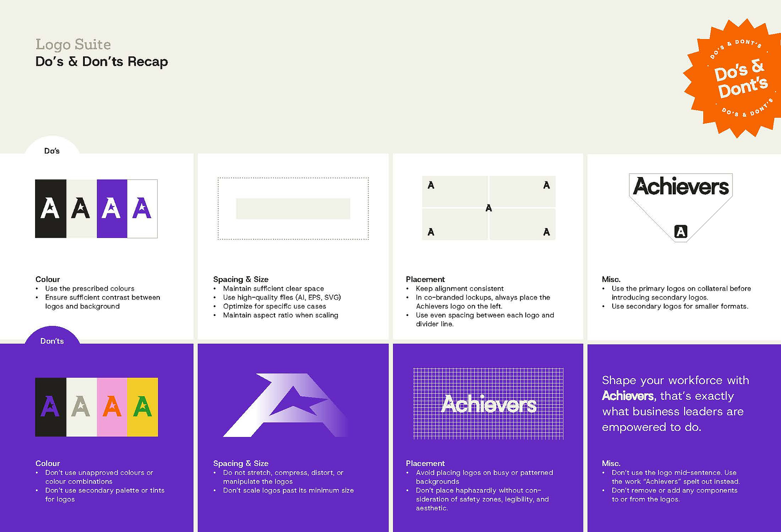Click 'Avoid placing logos on busy' bullet

click(x=484, y=477)
